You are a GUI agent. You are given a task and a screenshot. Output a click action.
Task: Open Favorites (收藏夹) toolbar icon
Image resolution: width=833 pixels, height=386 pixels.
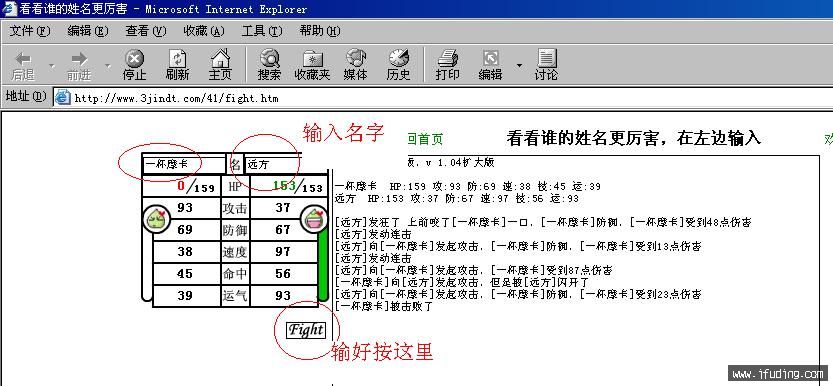tap(312, 58)
